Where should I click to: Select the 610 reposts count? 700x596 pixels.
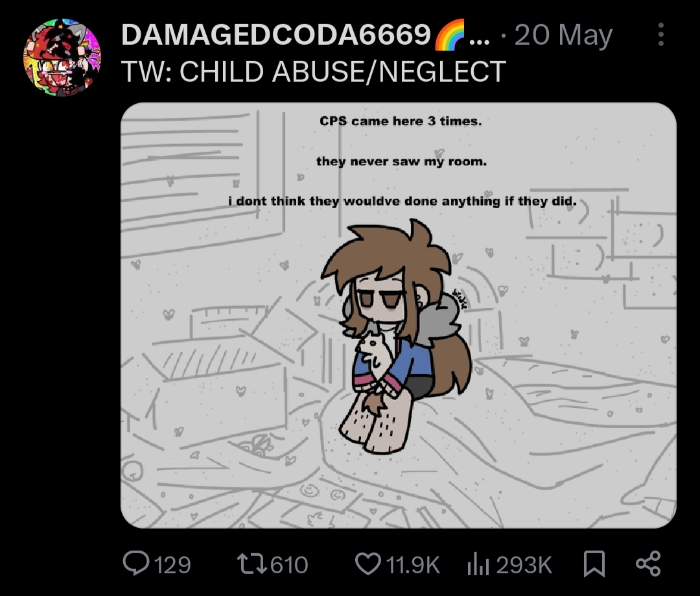tap(289, 564)
